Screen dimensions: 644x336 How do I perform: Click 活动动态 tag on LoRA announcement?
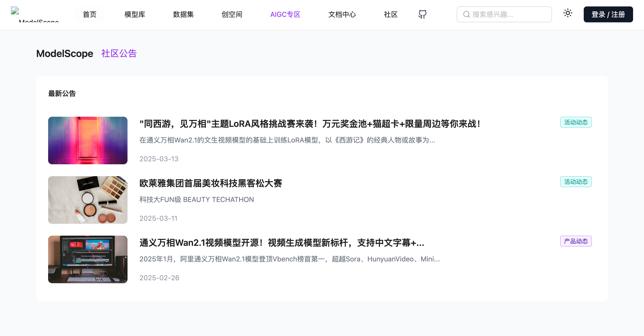click(576, 122)
